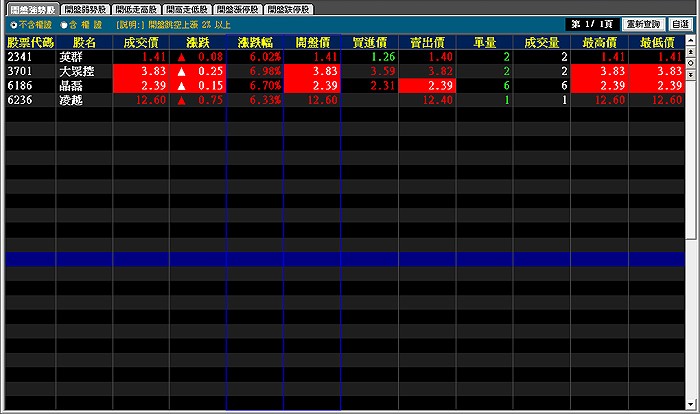The height and width of the screenshot is (414, 700).
Task: Click the 開盤價 column header
Action: click(312, 42)
